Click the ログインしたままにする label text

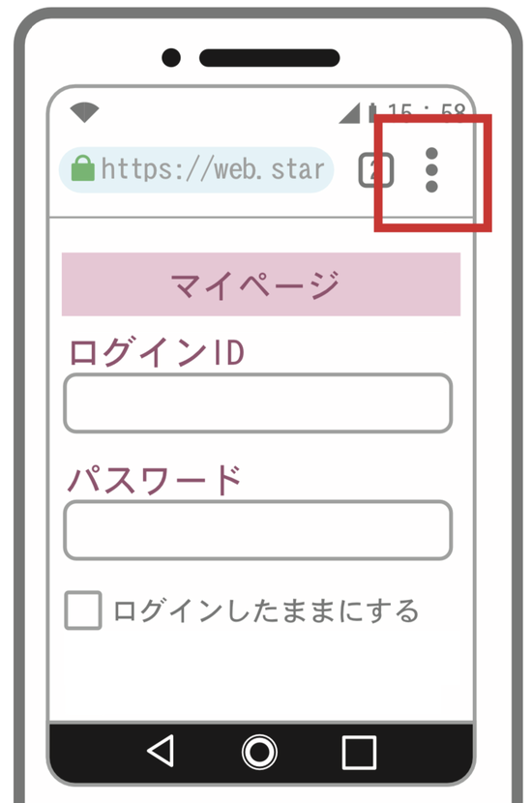click(x=266, y=610)
